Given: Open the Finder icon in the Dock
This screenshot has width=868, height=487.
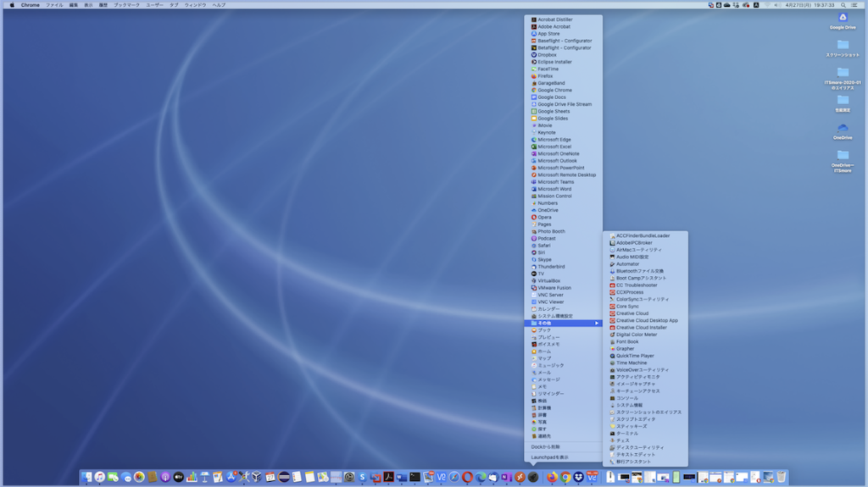Looking at the screenshot, I should (x=86, y=478).
